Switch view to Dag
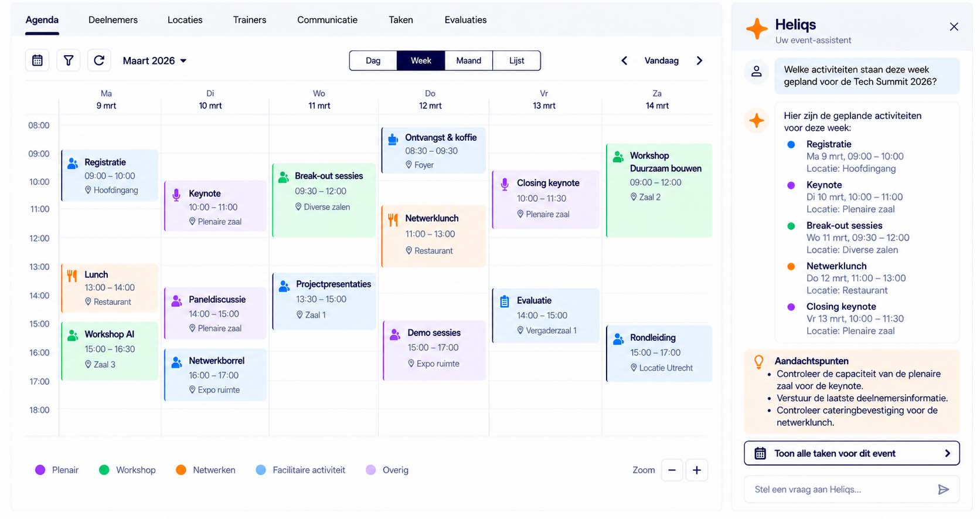The height and width of the screenshot is (519, 980). 373,60
